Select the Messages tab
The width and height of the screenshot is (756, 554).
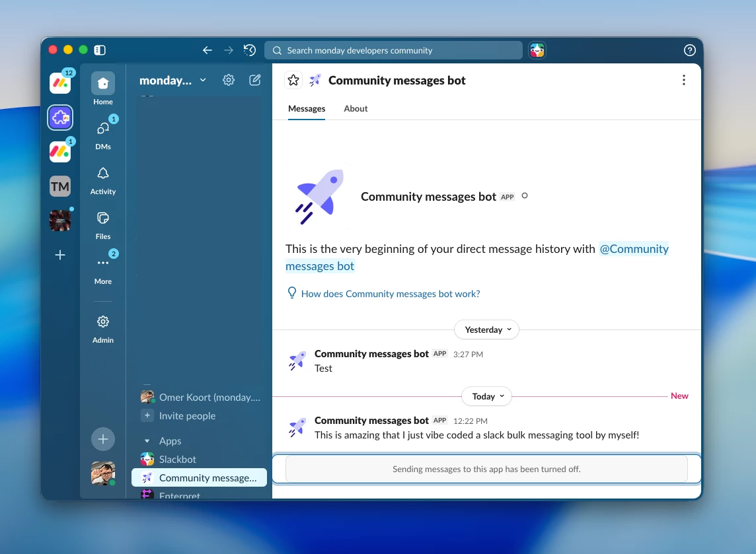click(x=307, y=109)
